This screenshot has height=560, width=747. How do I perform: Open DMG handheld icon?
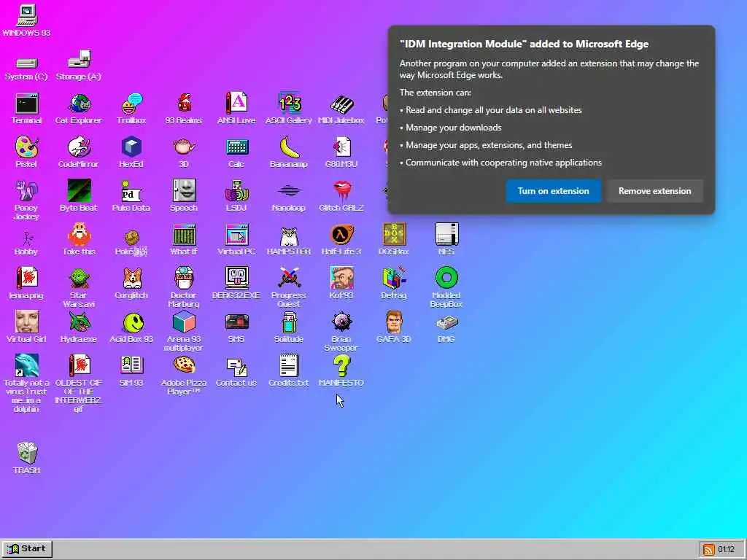click(446, 323)
